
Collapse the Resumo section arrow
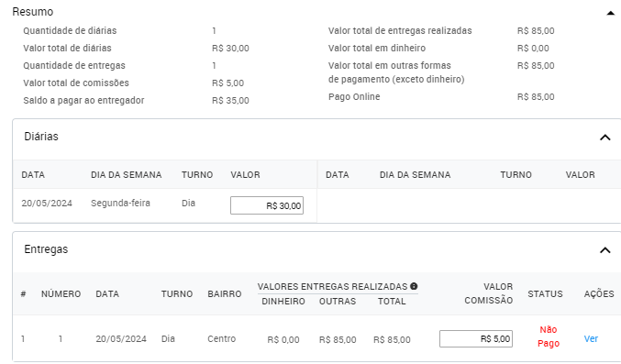click(610, 13)
